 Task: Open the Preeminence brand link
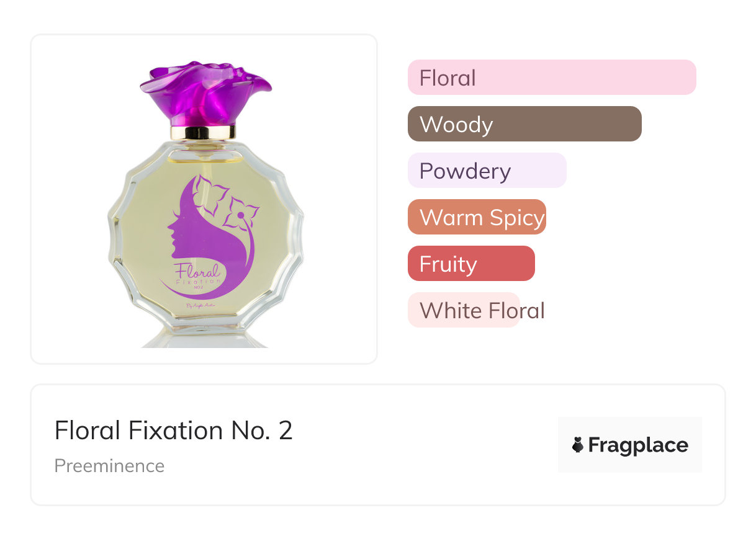109,466
